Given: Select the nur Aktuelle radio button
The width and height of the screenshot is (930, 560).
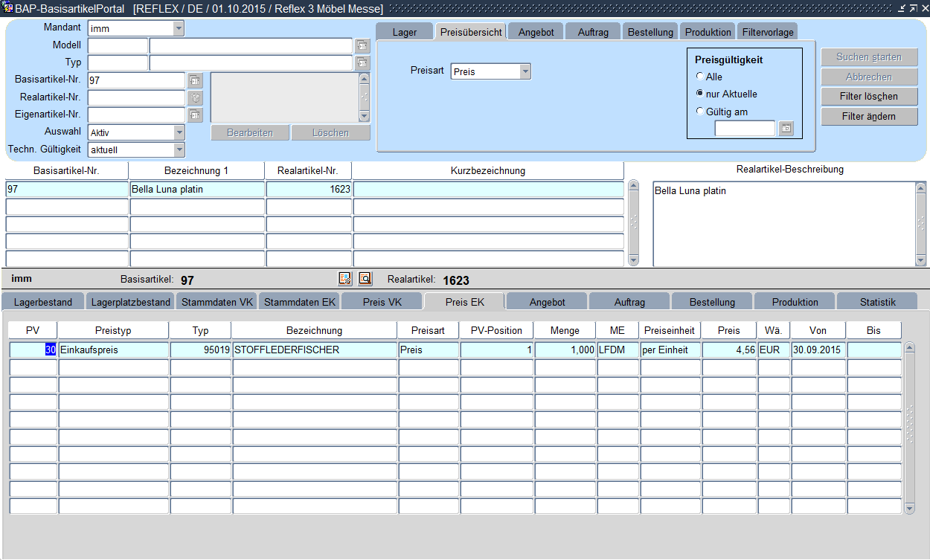Looking at the screenshot, I should pos(699,94).
